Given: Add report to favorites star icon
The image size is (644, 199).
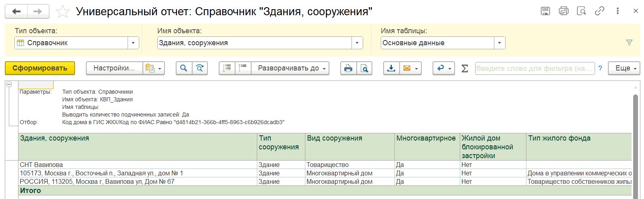Looking at the screenshot, I should pos(63,12).
